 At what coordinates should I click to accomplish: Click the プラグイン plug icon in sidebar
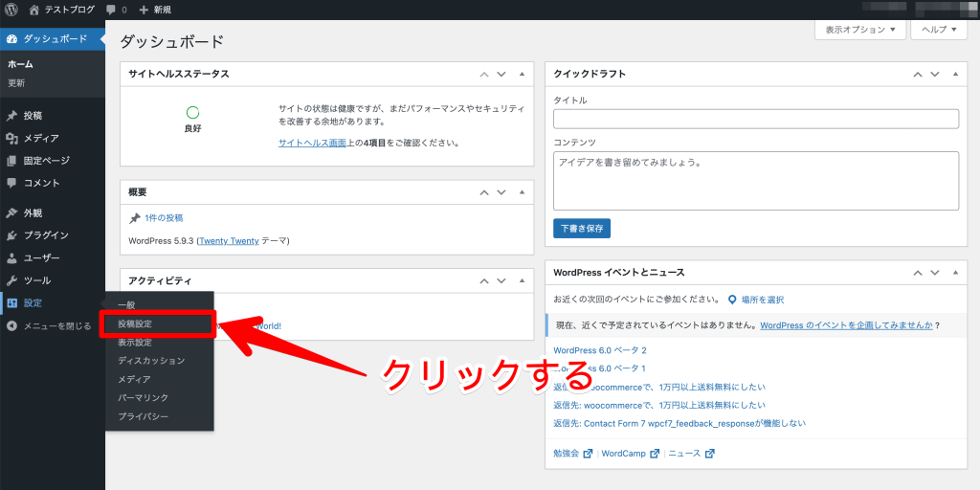11,235
